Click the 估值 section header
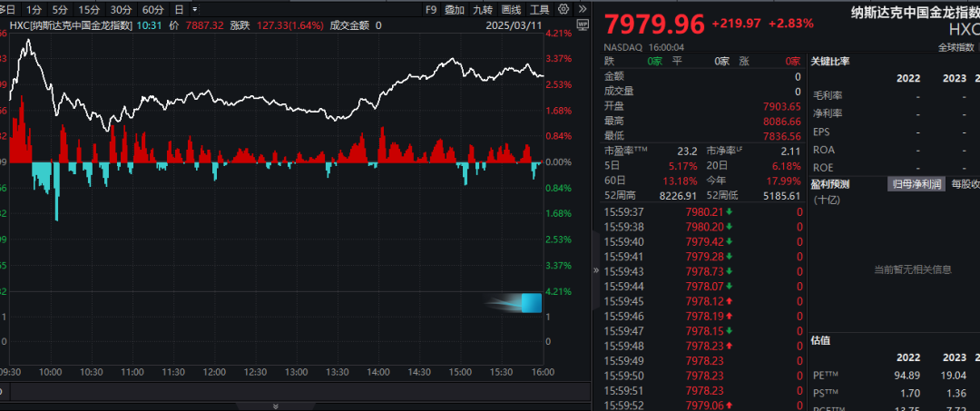 click(x=820, y=340)
